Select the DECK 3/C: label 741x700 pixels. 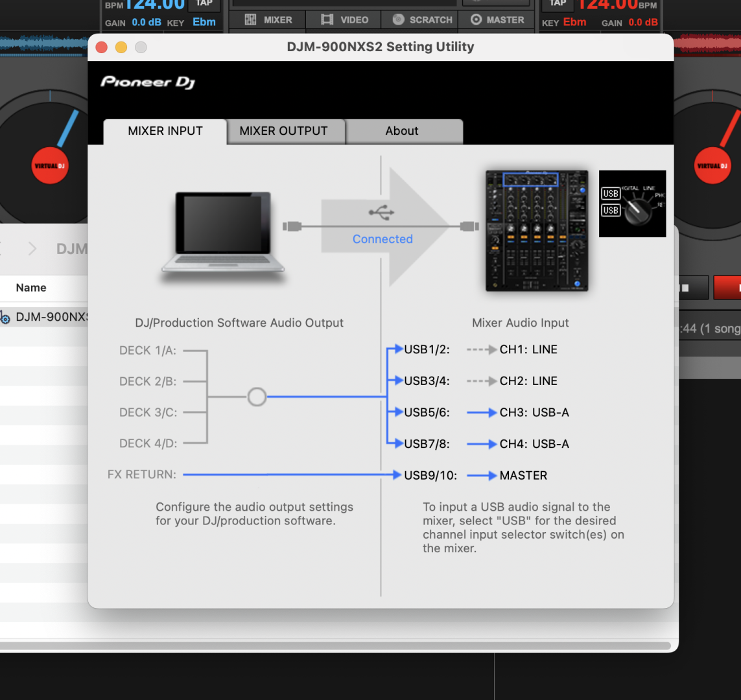pyautogui.click(x=148, y=412)
